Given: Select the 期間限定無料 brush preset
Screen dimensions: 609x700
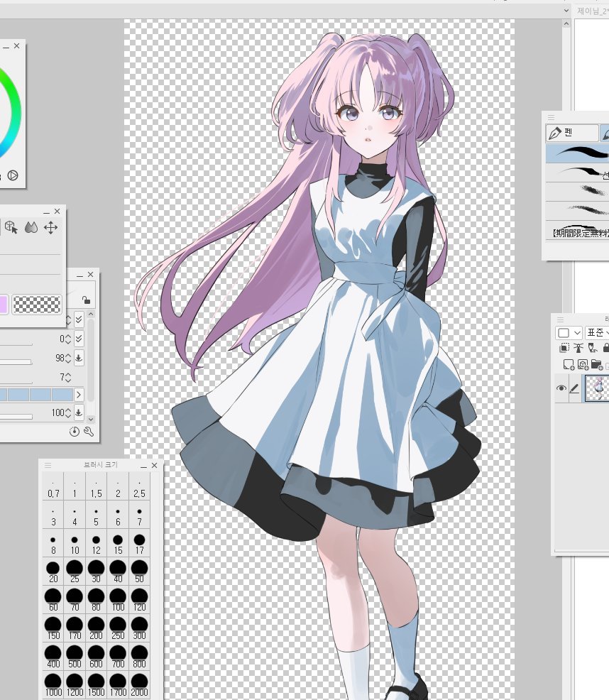Looking at the screenshot, I should 577,230.
